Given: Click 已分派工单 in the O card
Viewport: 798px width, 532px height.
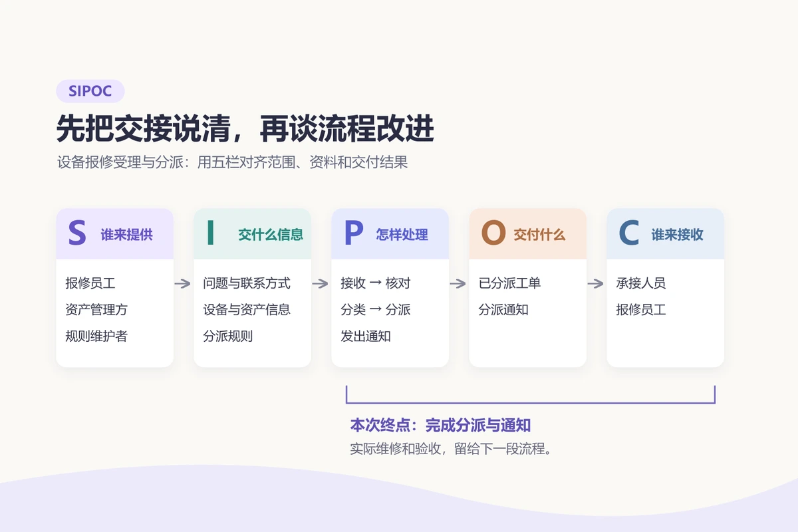Looking at the screenshot, I should pos(509,283).
